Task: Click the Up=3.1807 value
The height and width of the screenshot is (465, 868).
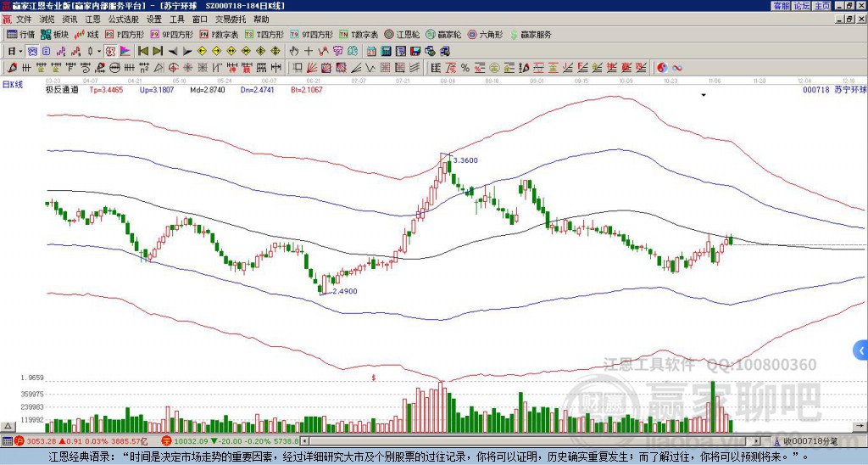Action: click(157, 89)
